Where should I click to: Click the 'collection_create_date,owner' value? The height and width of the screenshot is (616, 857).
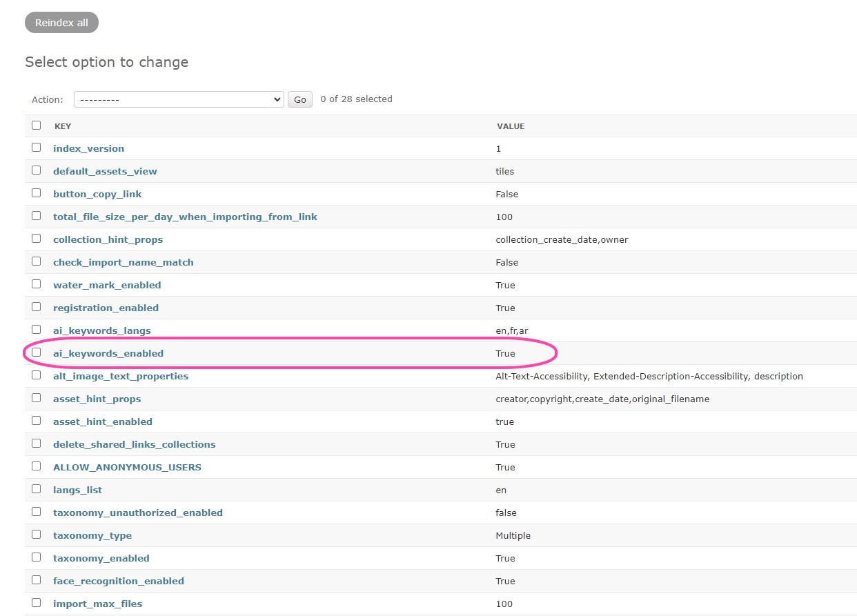562,239
